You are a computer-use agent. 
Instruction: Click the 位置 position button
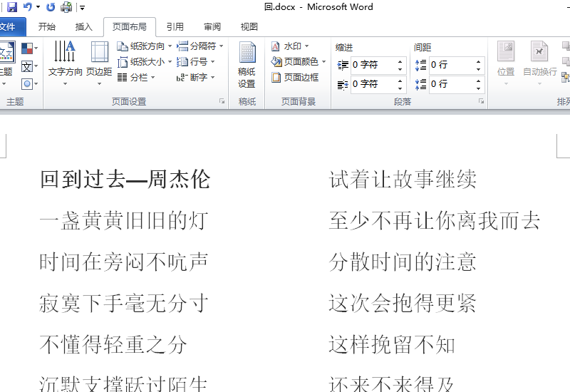pyautogui.click(x=506, y=63)
